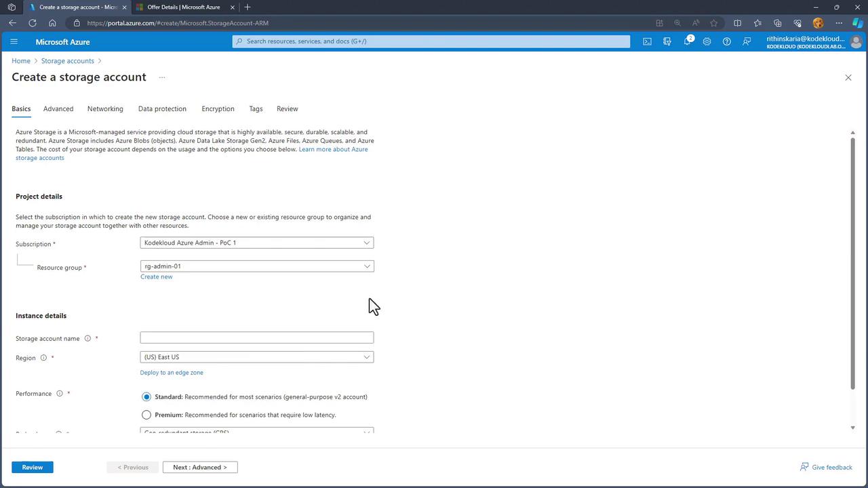Open the Tags tab
Viewport: 868px width, 488px height.
tap(256, 108)
